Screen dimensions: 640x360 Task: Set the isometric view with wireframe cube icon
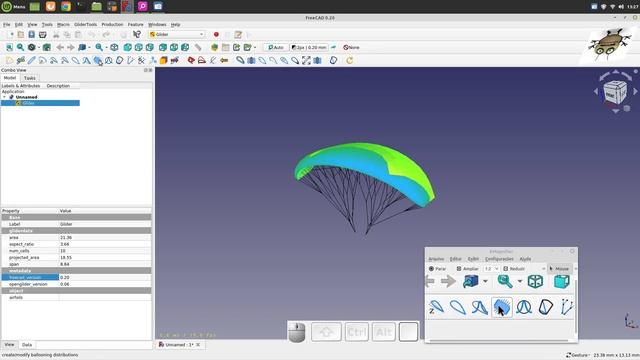click(114, 47)
